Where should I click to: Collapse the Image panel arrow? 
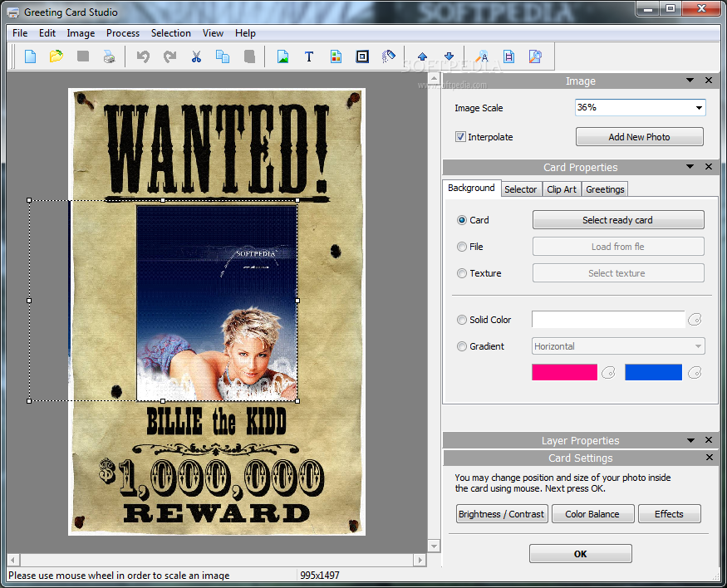coord(690,81)
